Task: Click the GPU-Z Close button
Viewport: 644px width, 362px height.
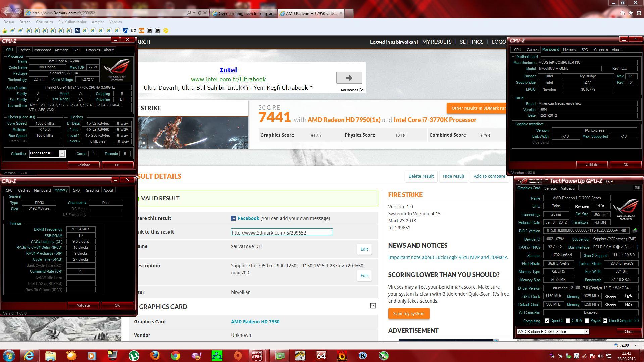Action: [x=629, y=332]
